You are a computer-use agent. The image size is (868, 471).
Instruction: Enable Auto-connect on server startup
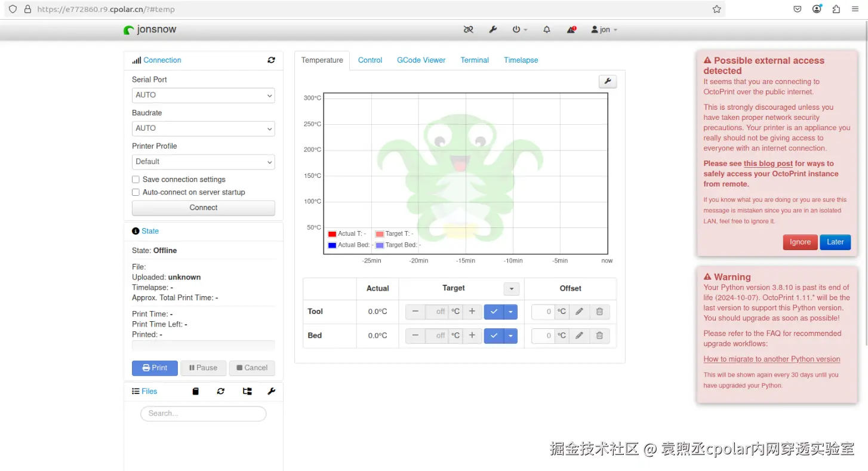(136, 192)
